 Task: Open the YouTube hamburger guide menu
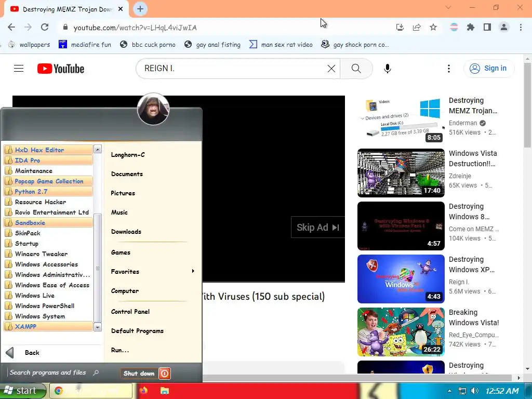pyautogui.click(x=19, y=69)
